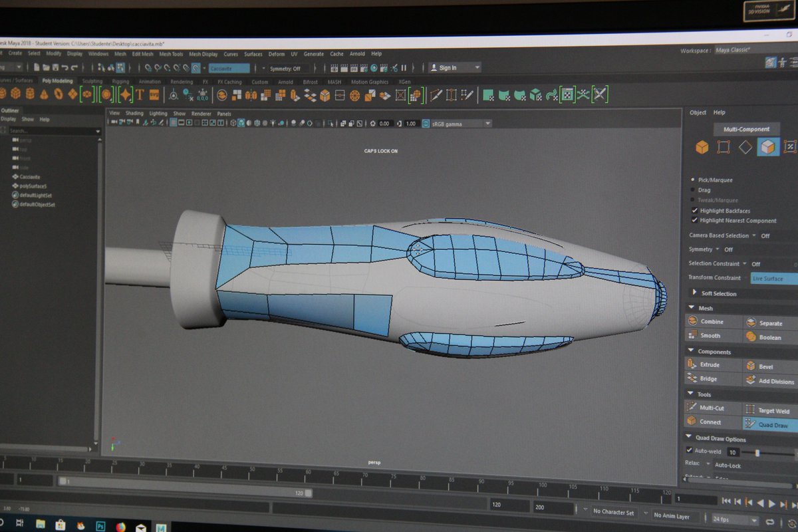Open File Explorer from the taskbar

pos(40,524)
